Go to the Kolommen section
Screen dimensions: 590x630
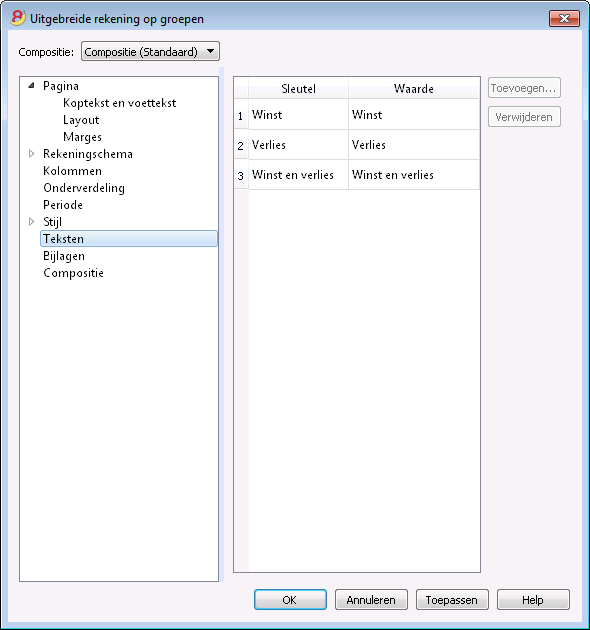[x=72, y=171]
